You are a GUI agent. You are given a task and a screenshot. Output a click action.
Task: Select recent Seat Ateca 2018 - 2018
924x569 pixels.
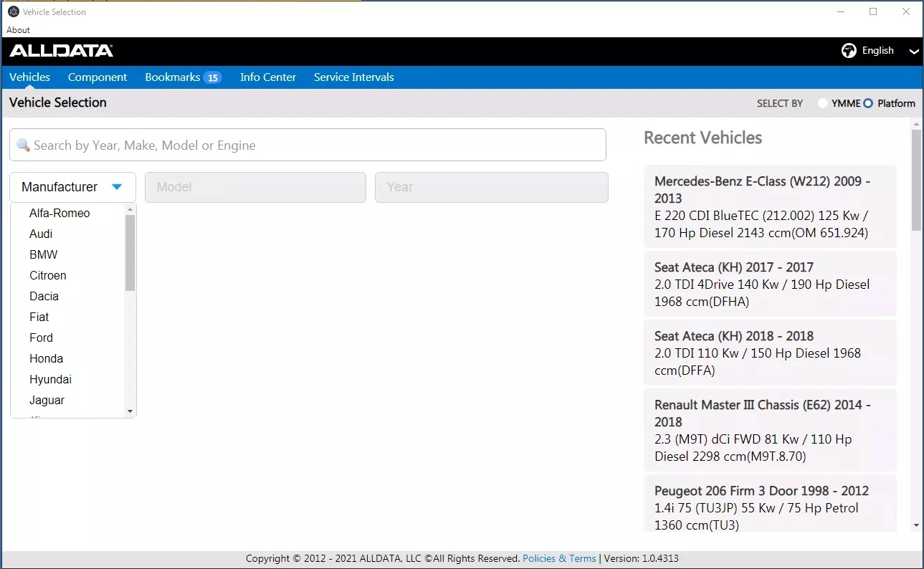pyautogui.click(x=770, y=353)
